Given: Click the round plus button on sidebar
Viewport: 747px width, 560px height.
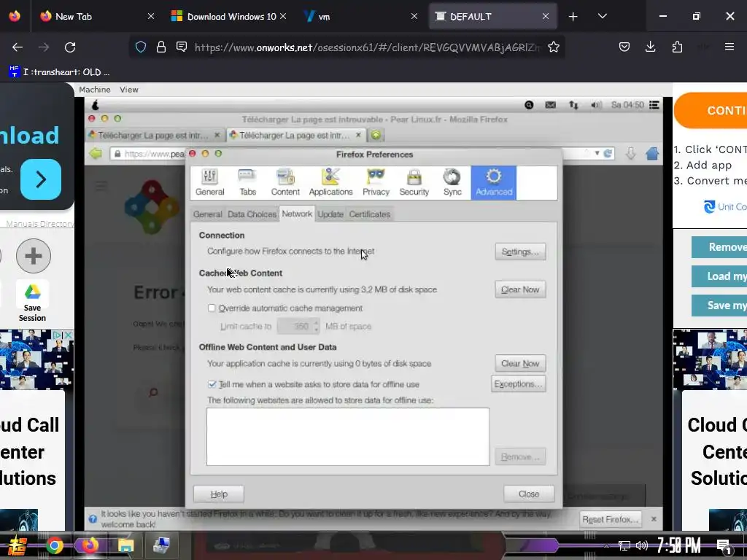Looking at the screenshot, I should coord(34,256).
